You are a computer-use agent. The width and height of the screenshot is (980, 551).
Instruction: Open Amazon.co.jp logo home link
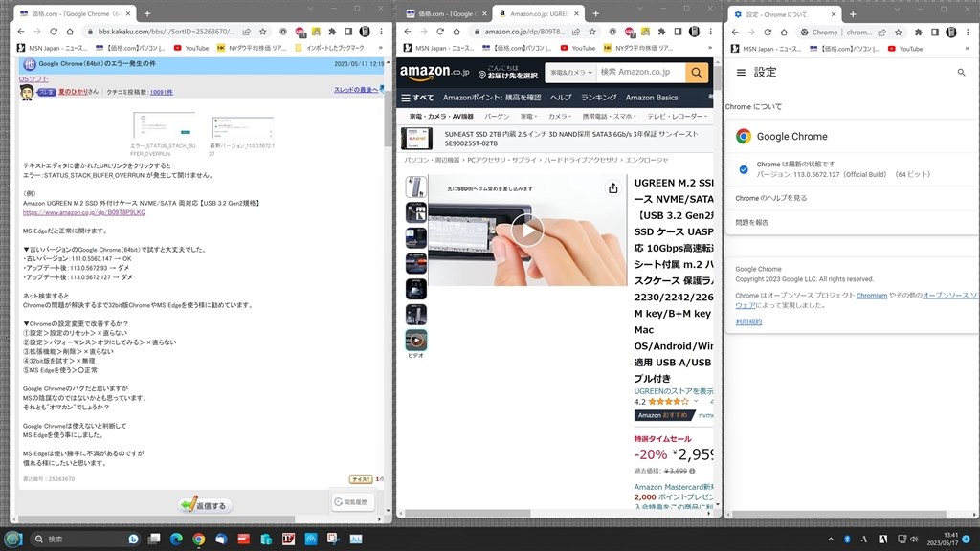pos(434,73)
